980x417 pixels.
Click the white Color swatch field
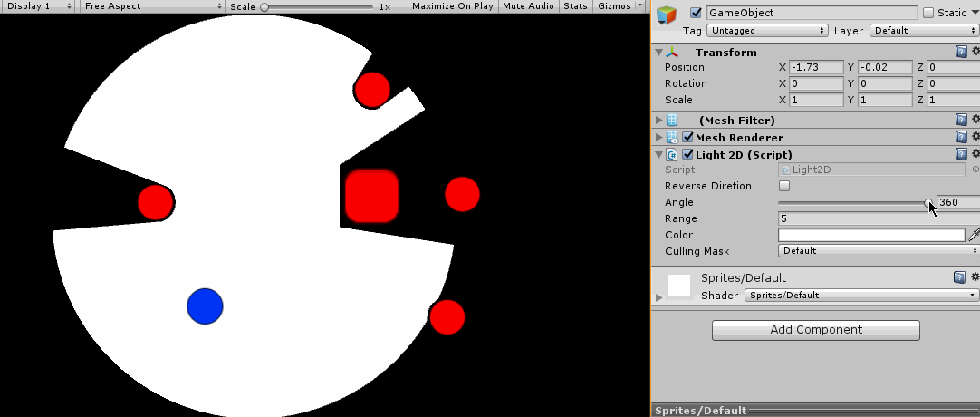coord(870,235)
